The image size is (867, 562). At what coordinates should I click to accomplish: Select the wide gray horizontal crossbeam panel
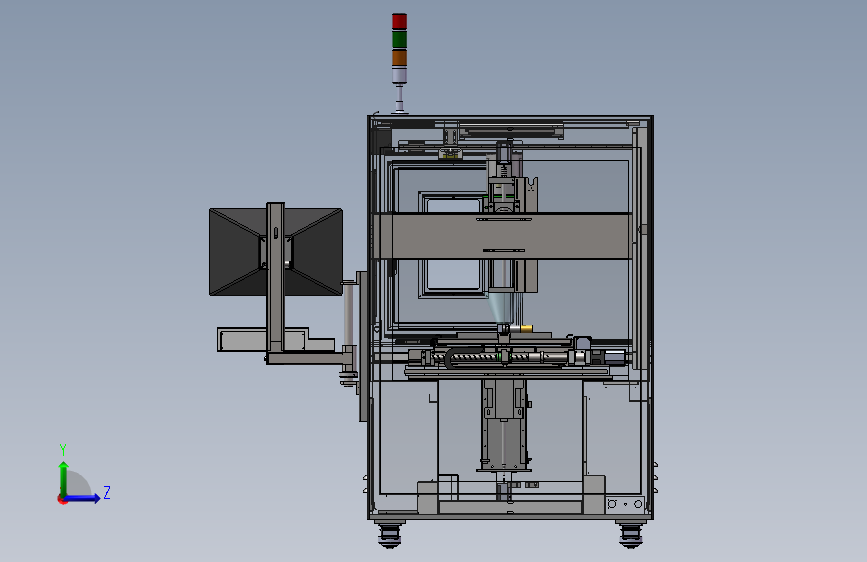(502, 236)
